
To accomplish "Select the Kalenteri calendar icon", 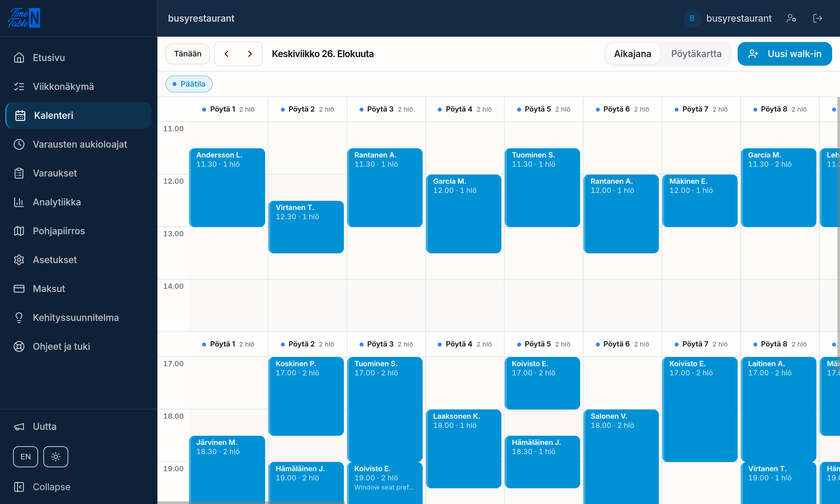I will pyautogui.click(x=20, y=115).
